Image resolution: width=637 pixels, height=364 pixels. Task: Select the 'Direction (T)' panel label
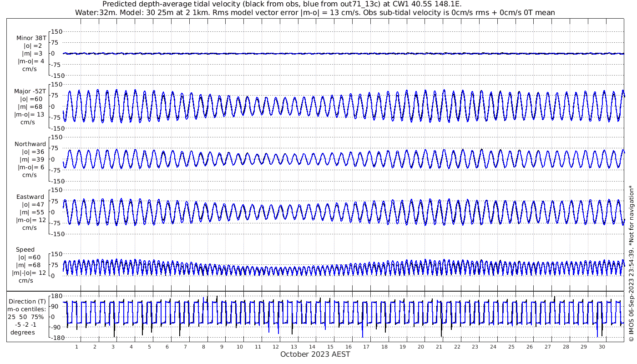click(x=28, y=302)
